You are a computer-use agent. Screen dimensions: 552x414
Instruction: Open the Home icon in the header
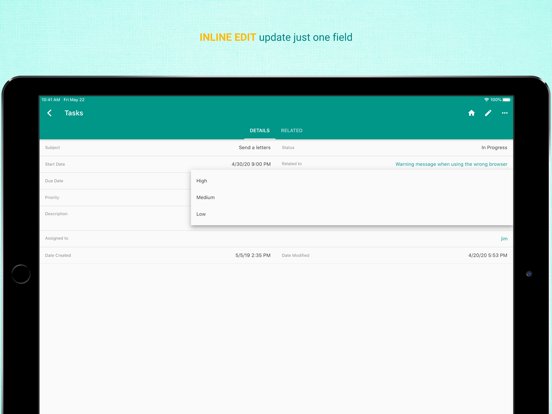[471, 113]
